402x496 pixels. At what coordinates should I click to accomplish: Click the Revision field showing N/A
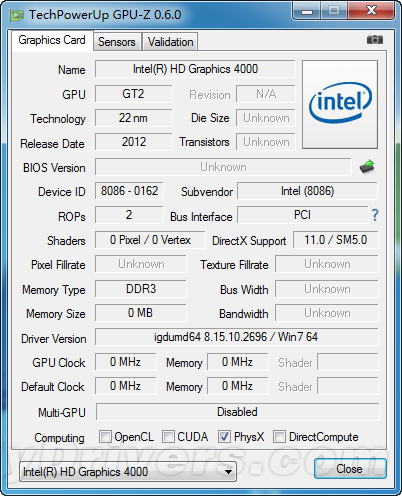coord(266,94)
